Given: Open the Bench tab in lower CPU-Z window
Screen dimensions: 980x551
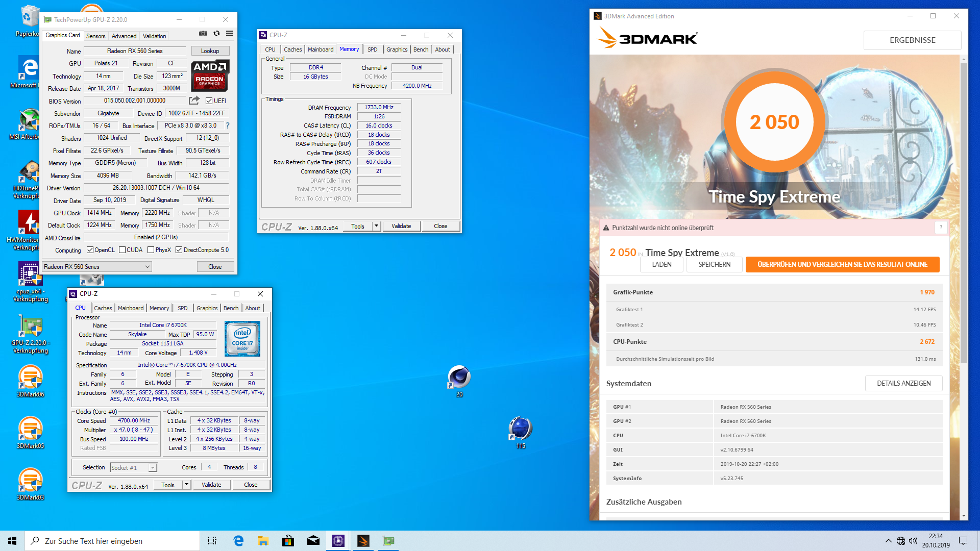Looking at the screenshot, I should coord(231,308).
